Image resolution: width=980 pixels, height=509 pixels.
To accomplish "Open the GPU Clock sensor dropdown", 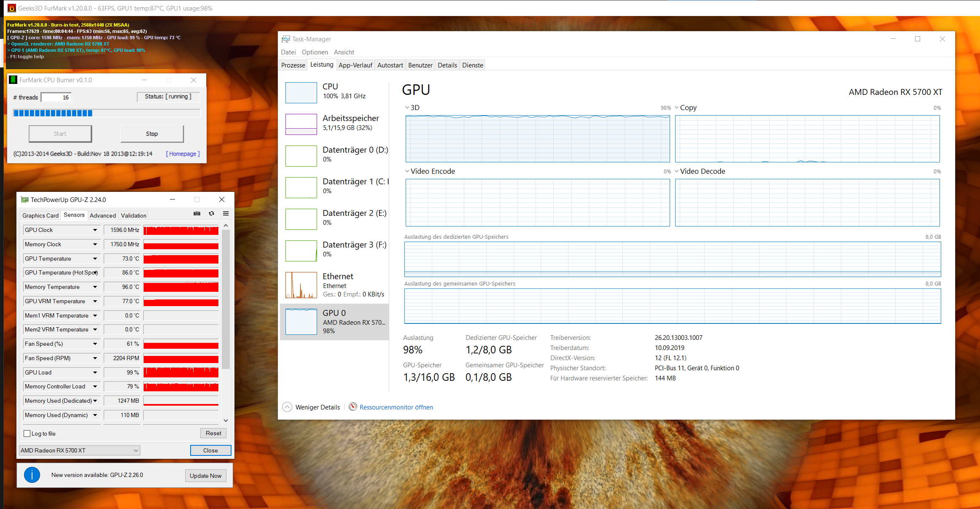I will tap(95, 230).
